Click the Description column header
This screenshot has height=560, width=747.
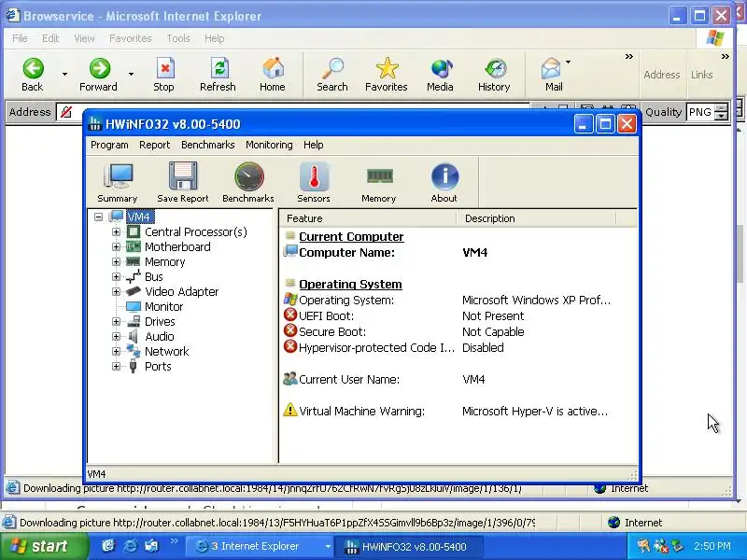pos(536,218)
